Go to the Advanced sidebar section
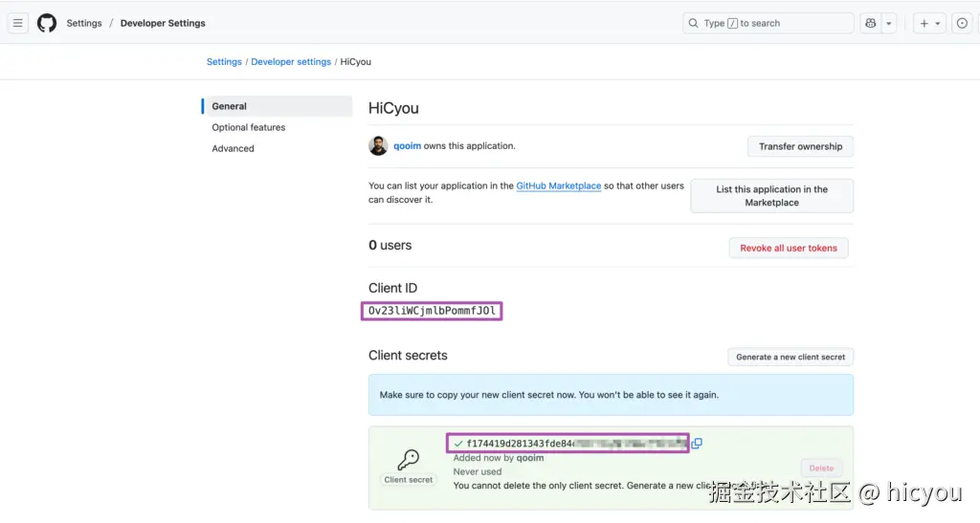The height and width of the screenshot is (523, 980). click(x=234, y=148)
